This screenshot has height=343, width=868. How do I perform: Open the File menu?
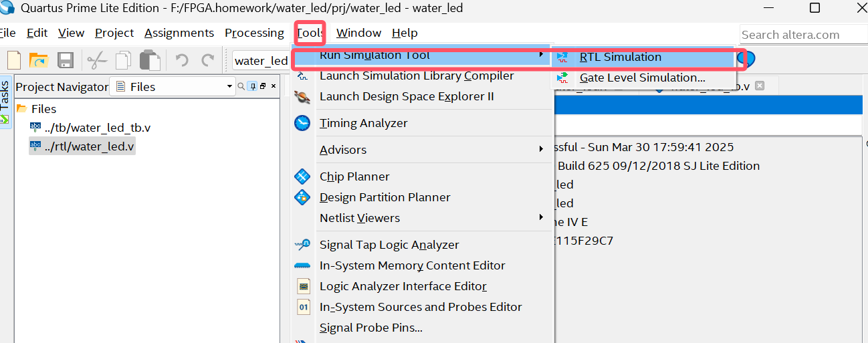[x=8, y=33]
